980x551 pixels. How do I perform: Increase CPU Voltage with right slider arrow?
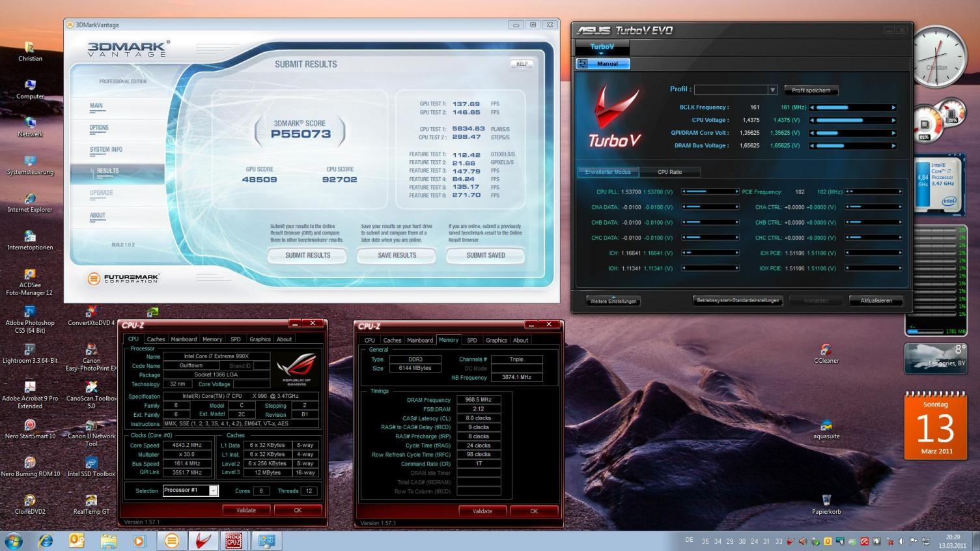pos(893,120)
